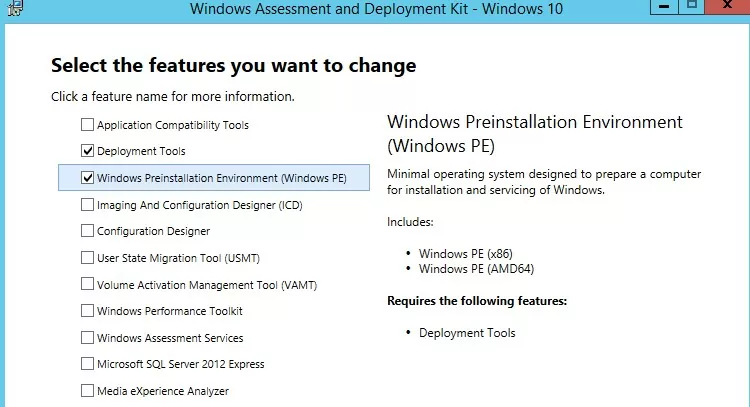Screen dimensions: 750x407
Task: Enable the Windows Assessment Services checkbox
Action: pos(87,338)
